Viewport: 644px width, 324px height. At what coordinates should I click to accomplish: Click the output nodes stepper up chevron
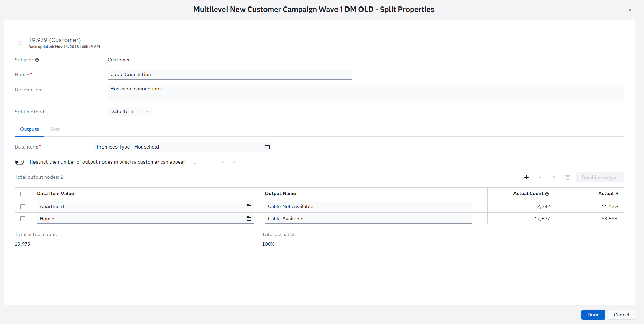point(234,162)
